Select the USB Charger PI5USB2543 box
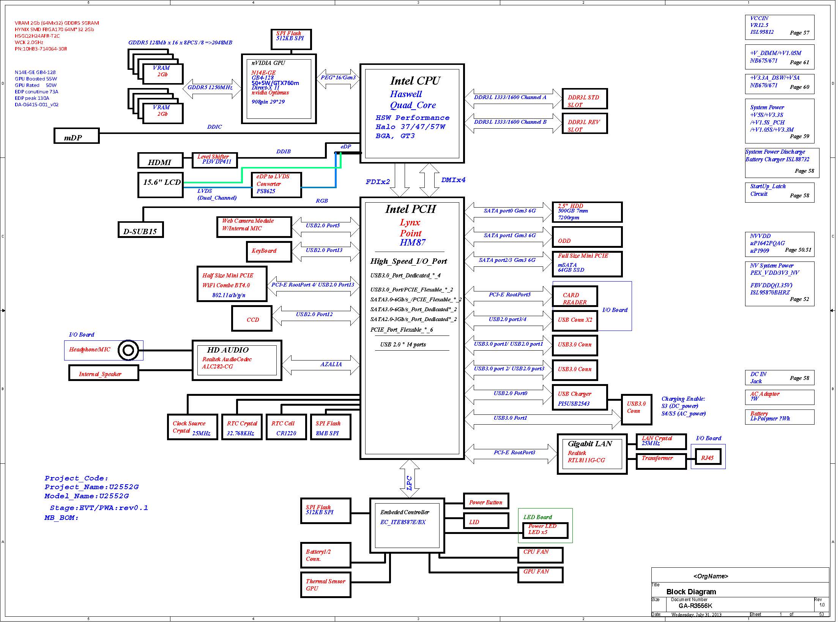This screenshot has height=622, width=840. click(579, 397)
